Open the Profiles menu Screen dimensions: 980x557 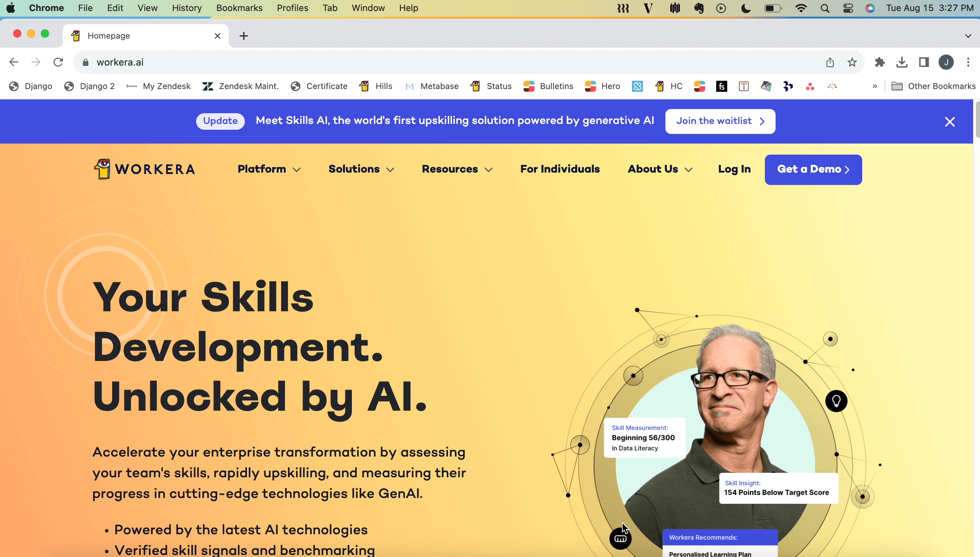point(292,8)
